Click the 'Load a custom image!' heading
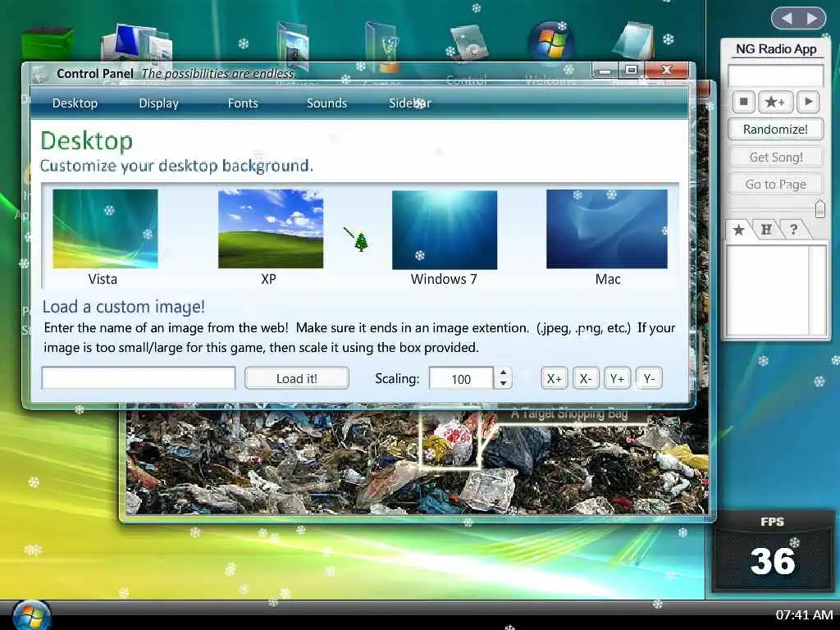840x630 pixels. click(x=123, y=307)
